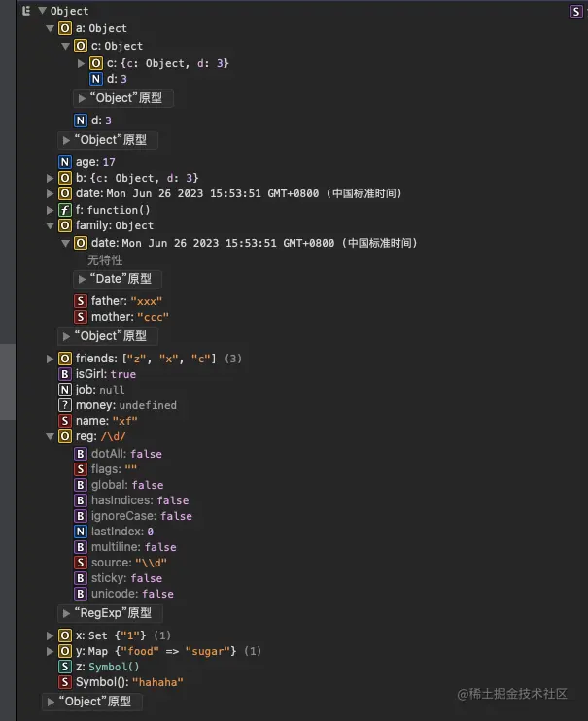Click the number type icon beside 'age: 17'
This screenshot has height=721, width=588.
[x=65, y=162]
